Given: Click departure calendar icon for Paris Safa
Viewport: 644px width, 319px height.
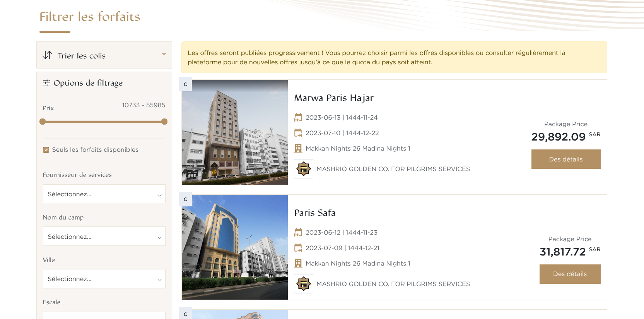Looking at the screenshot, I should click(x=298, y=232).
